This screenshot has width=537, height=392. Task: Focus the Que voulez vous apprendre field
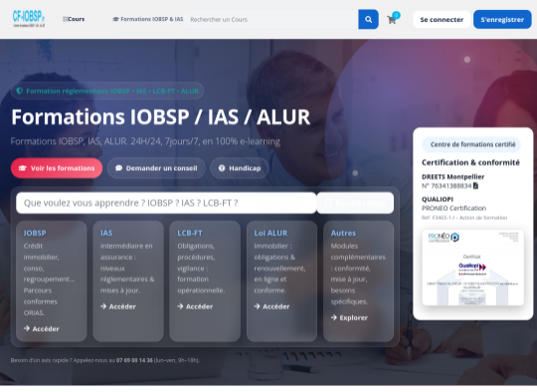point(166,203)
